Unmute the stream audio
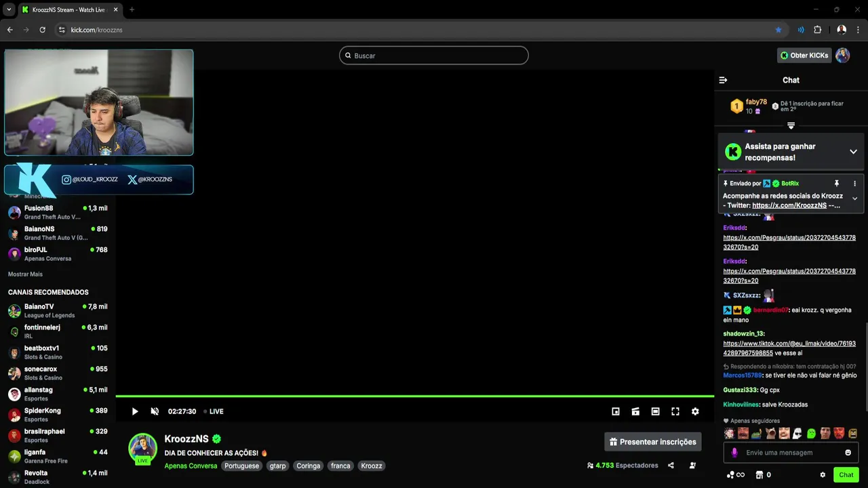868x488 pixels. [x=155, y=411]
